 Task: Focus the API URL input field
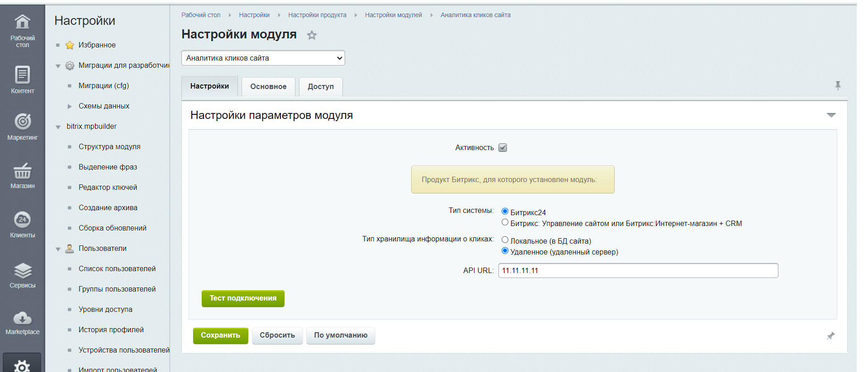638,271
